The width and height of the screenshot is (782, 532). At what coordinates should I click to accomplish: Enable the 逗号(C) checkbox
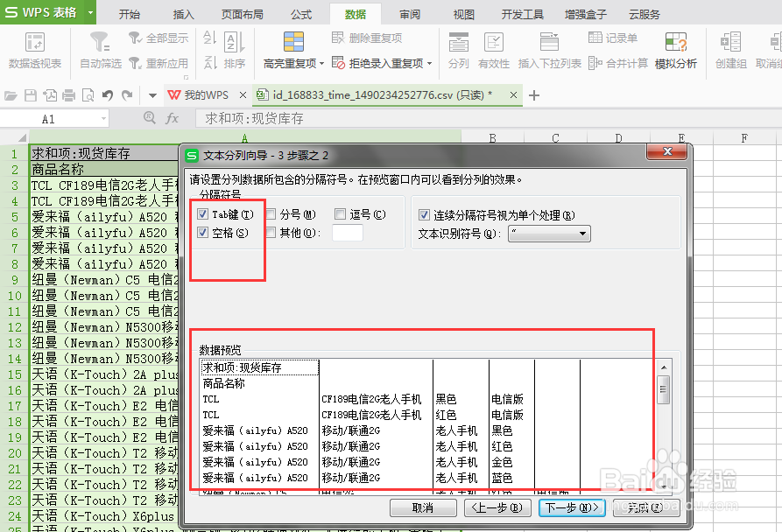(340, 214)
